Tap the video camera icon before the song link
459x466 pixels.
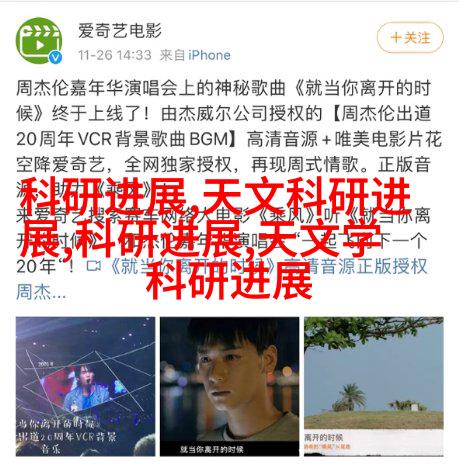(x=94, y=266)
